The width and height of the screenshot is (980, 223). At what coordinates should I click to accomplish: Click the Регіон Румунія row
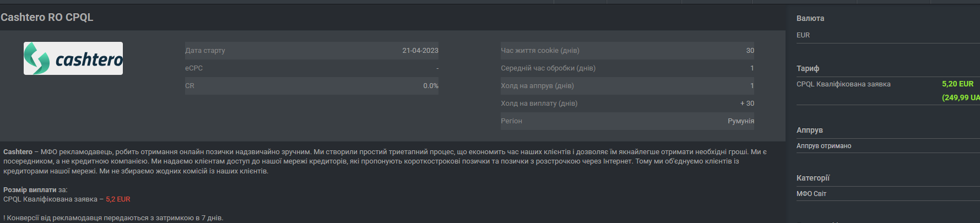tap(627, 121)
